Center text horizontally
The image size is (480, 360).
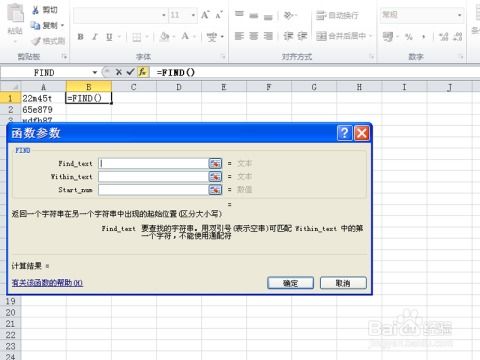tap(254, 36)
